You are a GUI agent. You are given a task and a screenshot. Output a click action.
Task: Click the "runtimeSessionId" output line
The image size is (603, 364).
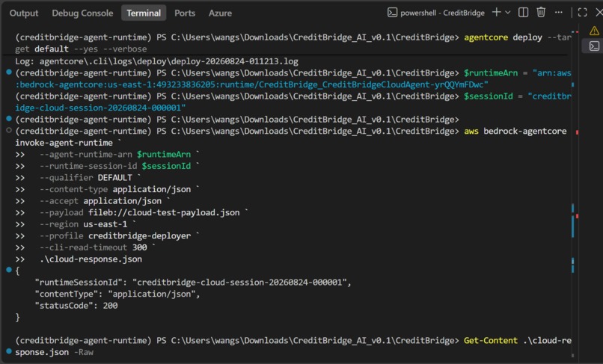(x=193, y=283)
